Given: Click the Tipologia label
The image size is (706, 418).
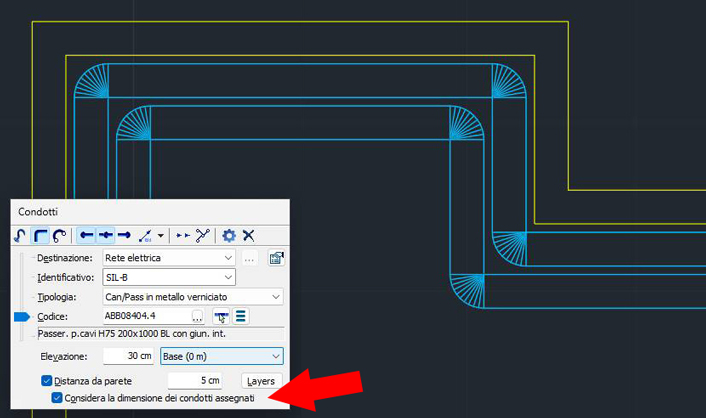Looking at the screenshot, I should [x=57, y=297].
